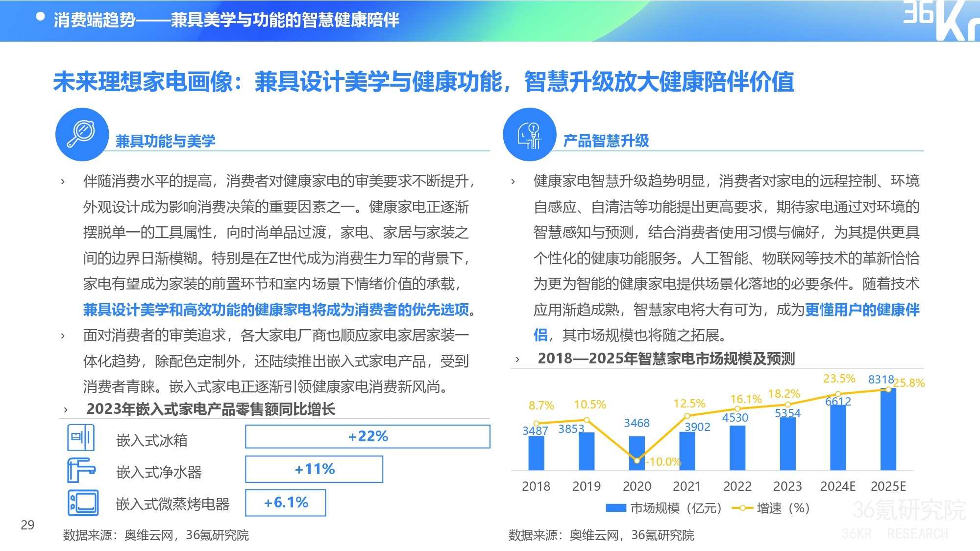Click the right 数据来源 source note under chart
Viewport: 980px width, 551px height.
pos(601,535)
